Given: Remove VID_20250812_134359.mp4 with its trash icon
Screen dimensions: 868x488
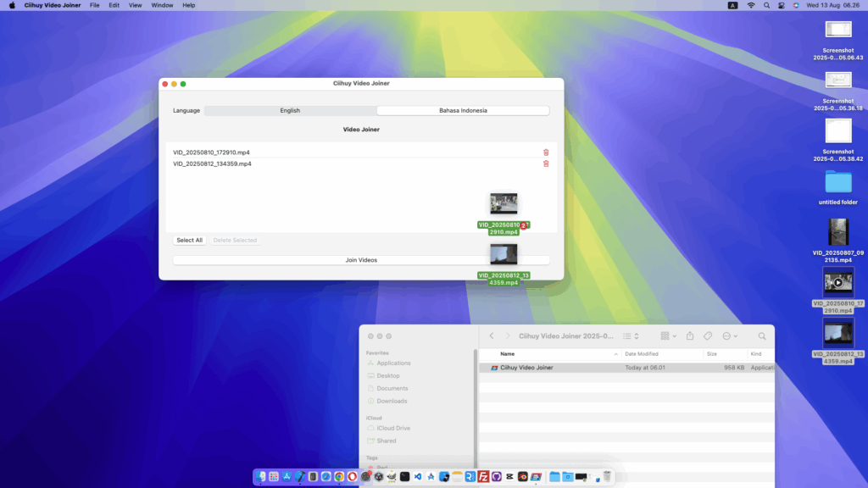Looking at the screenshot, I should click(x=546, y=164).
